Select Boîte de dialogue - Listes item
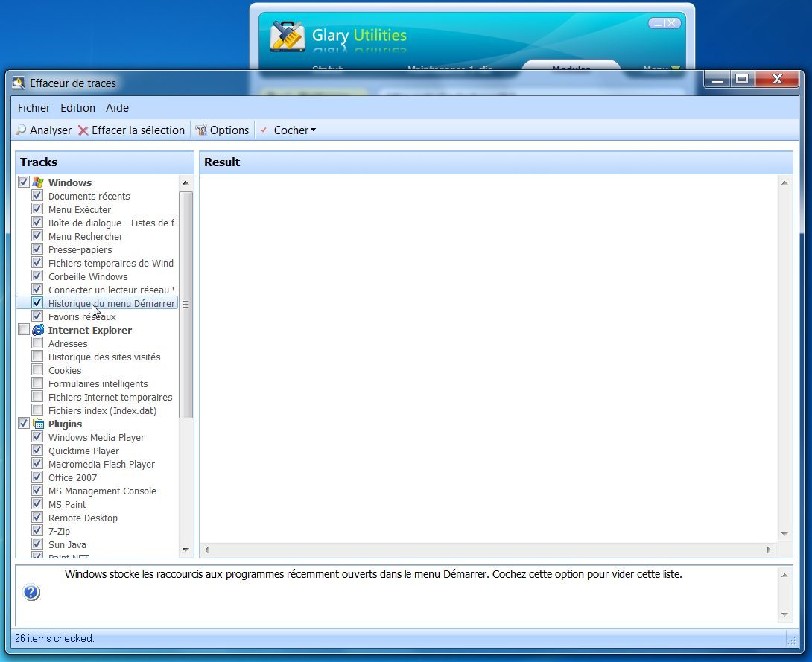 [111, 223]
